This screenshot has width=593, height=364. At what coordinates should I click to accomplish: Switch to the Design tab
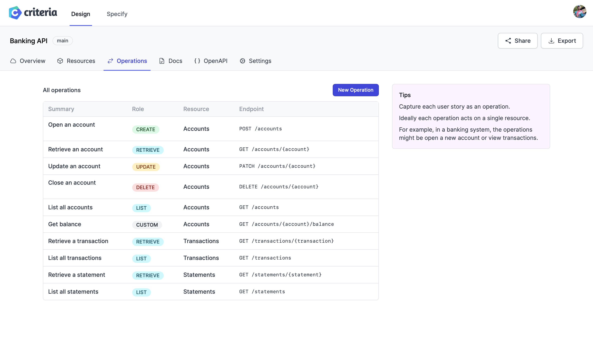click(81, 14)
